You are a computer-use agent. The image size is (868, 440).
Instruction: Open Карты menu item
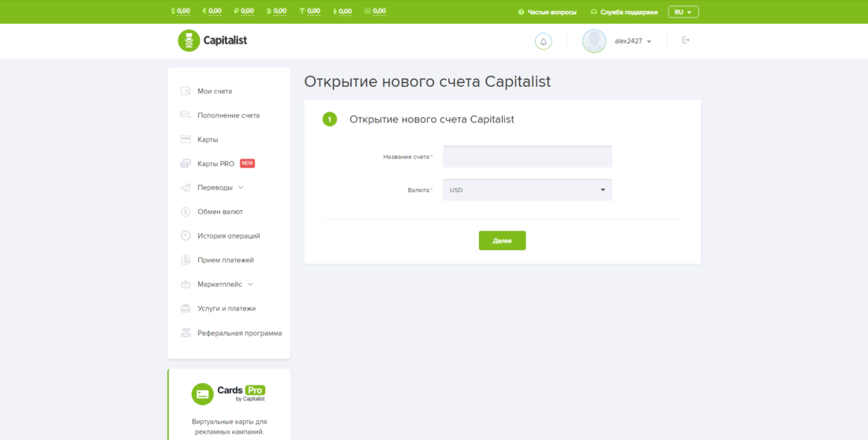coord(208,140)
